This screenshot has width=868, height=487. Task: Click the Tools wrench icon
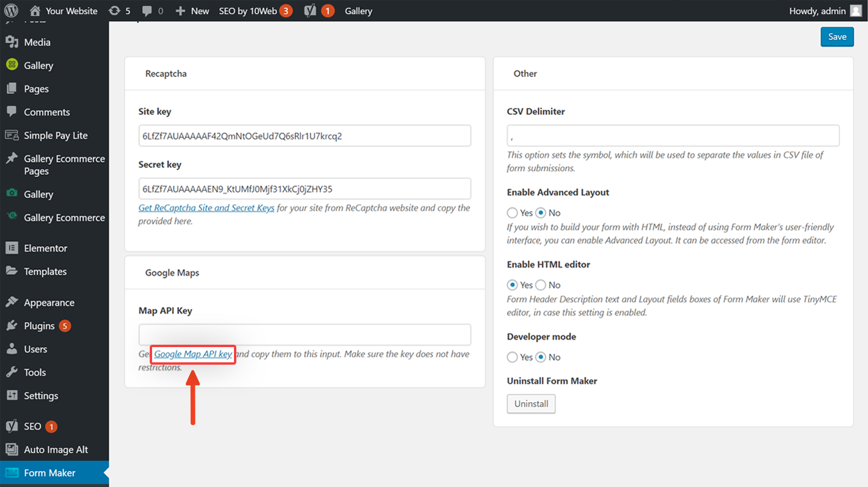(12, 372)
